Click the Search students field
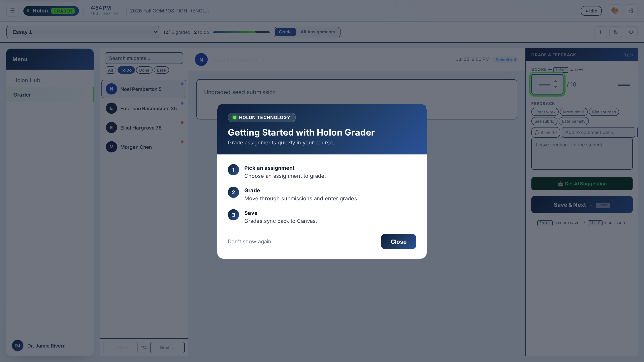 pyautogui.click(x=144, y=58)
